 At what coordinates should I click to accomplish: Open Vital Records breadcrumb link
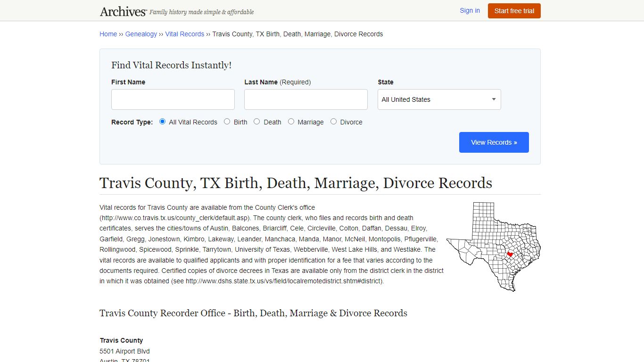click(184, 34)
